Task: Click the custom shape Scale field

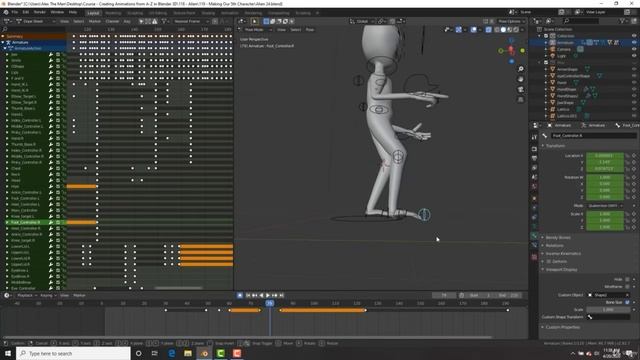Action: [607, 310]
